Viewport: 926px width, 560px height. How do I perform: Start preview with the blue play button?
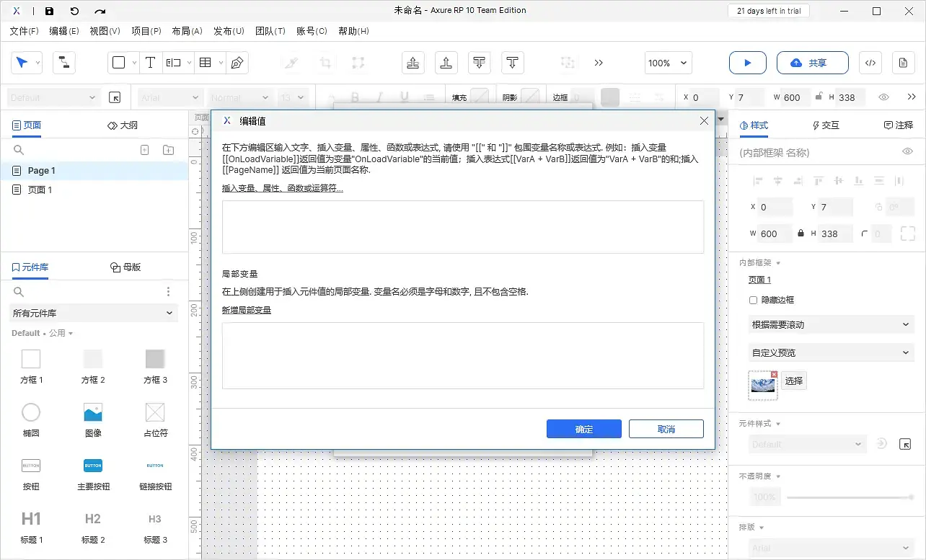coord(747,63)
